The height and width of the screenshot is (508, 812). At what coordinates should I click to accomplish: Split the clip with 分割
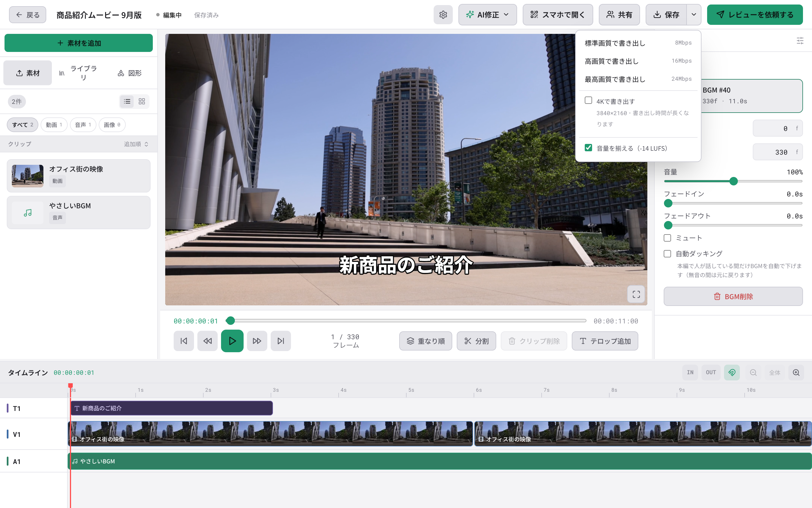click(476, 341)
